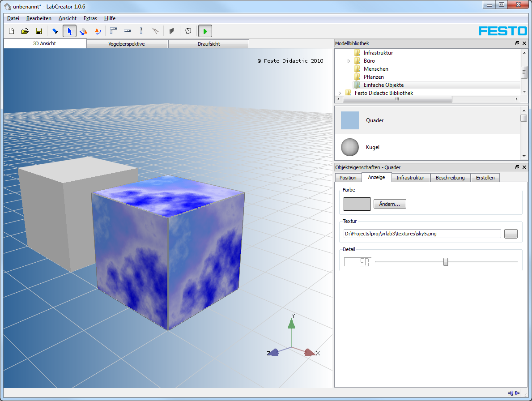Screen dimensions: 532x401
Task: Click the Detail slider handle
Action: pyautogui.click(x=446, y=261)
